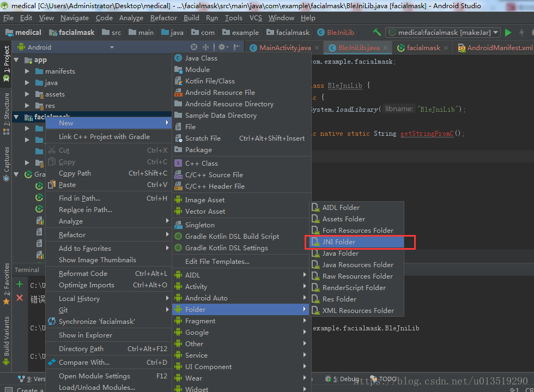The image size is (534, 392).
Task: Select Image Asset entry
Action: (242, 200)
